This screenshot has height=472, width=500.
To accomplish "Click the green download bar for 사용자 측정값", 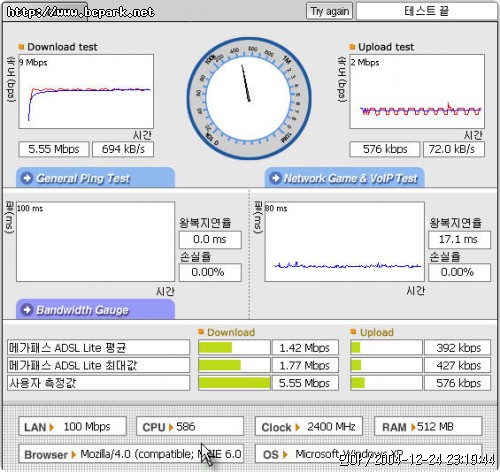I will 234,383.
